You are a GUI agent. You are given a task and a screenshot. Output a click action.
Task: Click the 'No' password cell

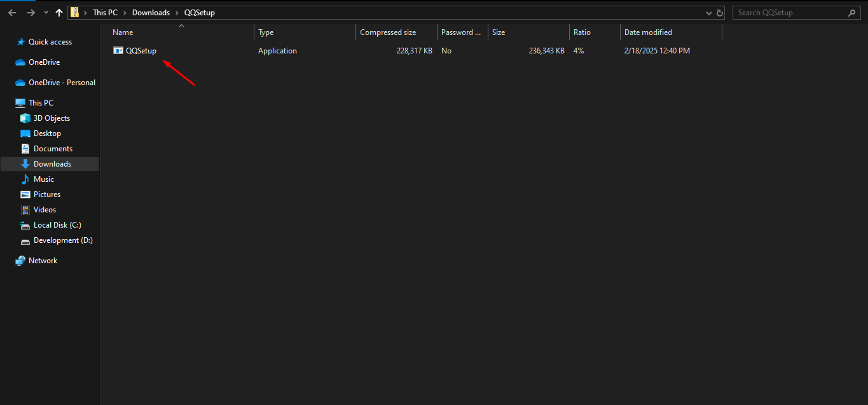(x=446, y=51)
